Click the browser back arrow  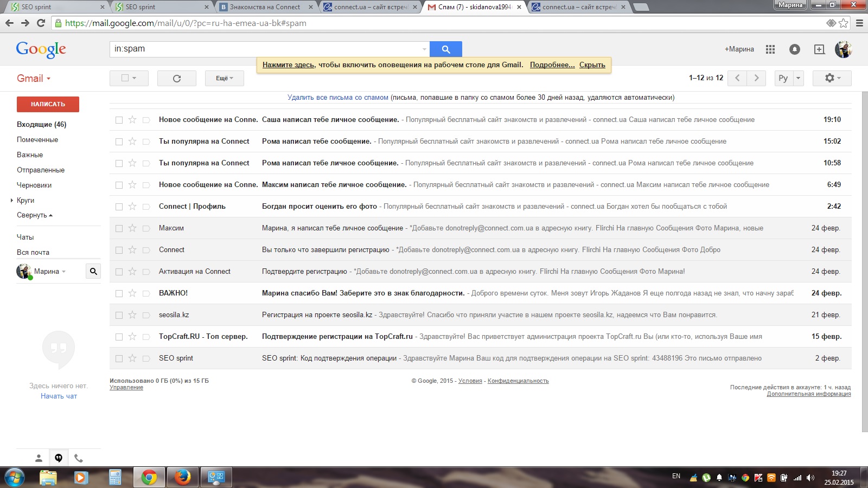[9, 23]
